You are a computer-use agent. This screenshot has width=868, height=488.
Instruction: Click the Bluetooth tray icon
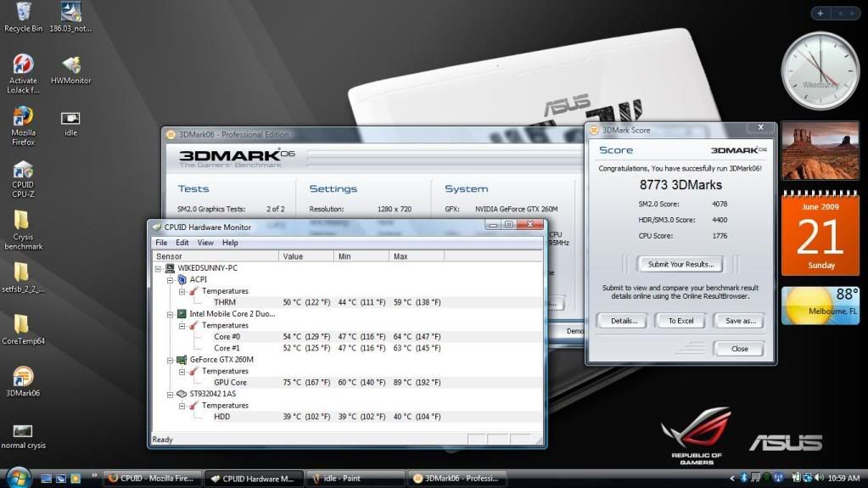point(743,478)
